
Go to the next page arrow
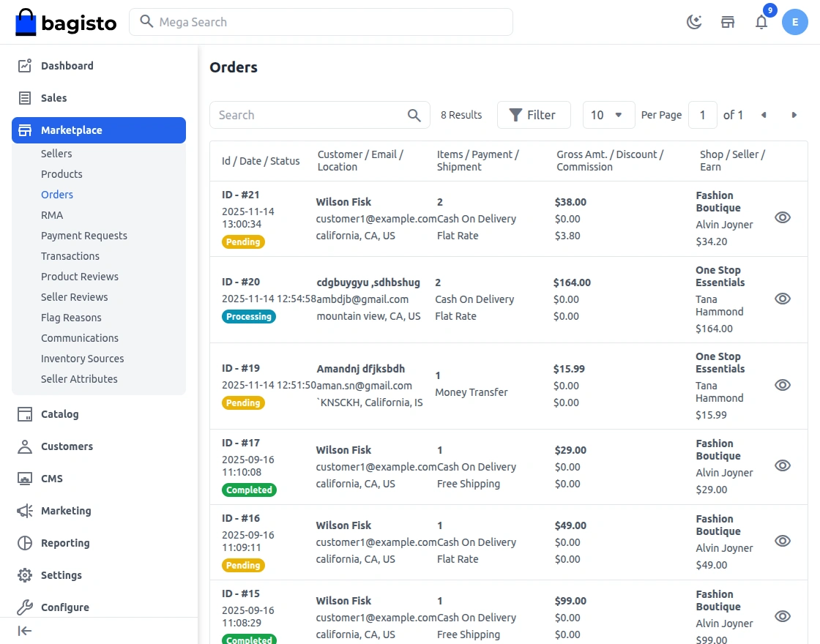[x=794, y=115]
